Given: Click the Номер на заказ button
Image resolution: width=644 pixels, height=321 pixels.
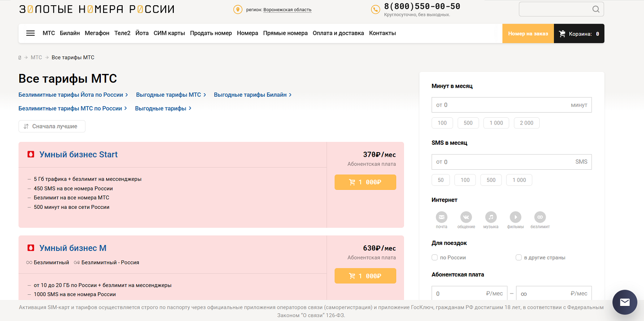Looking at the screenshot, I should pyautogui.click(x=528, y=34).
